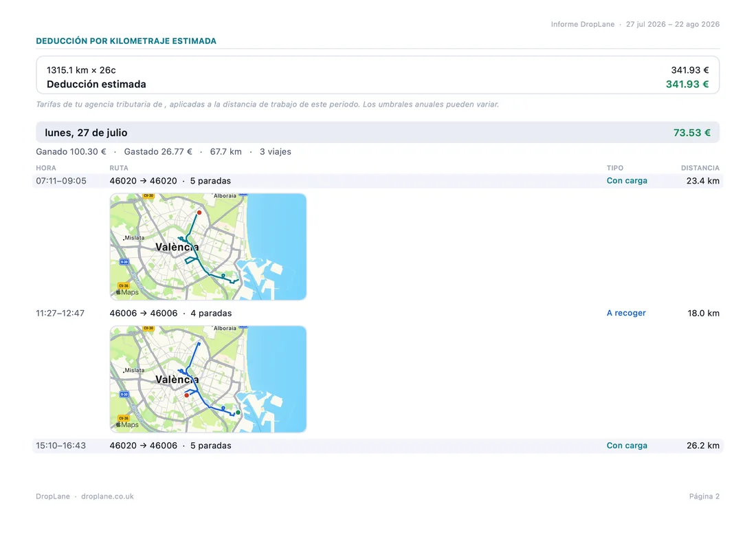This screenshot has width=756, height=535.
Task: Click the DISTANCIA column header
Action: pos(700,168)
